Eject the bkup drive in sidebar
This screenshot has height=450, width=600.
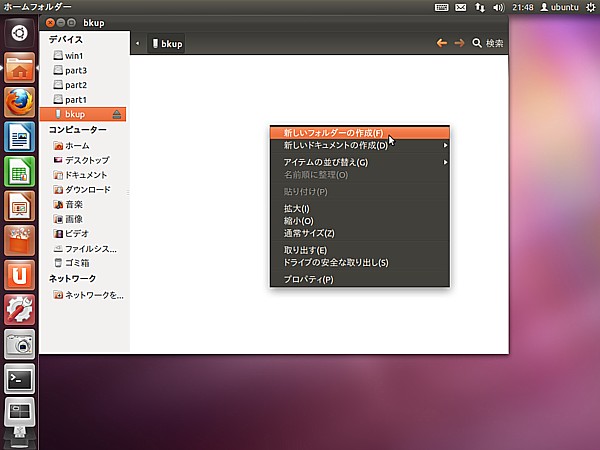tap(117, 114)
